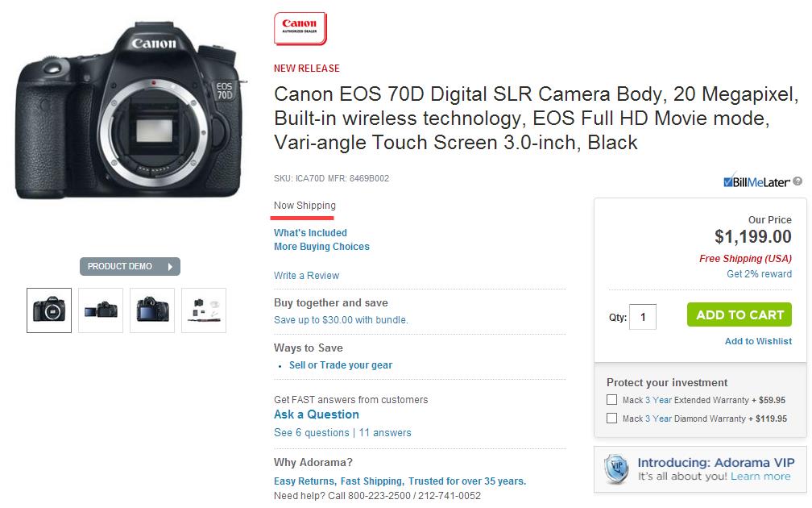Click the Adorama VIP shield icon
This screenshot has height=508, width=812.
[616, 469]
